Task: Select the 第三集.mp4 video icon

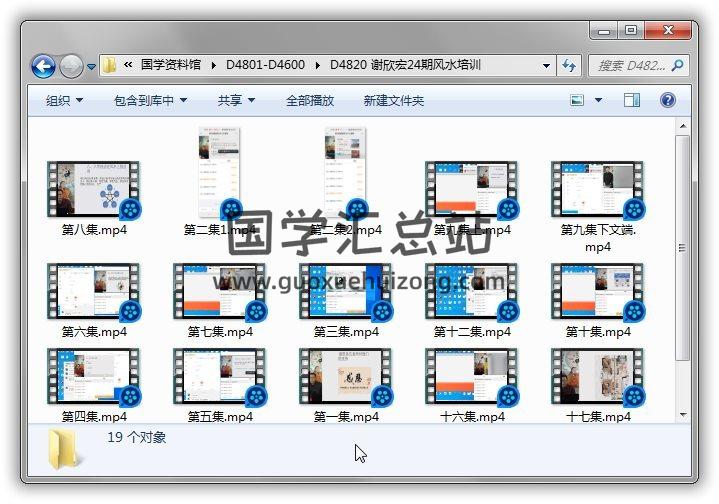Action: [x=346, y=291]
